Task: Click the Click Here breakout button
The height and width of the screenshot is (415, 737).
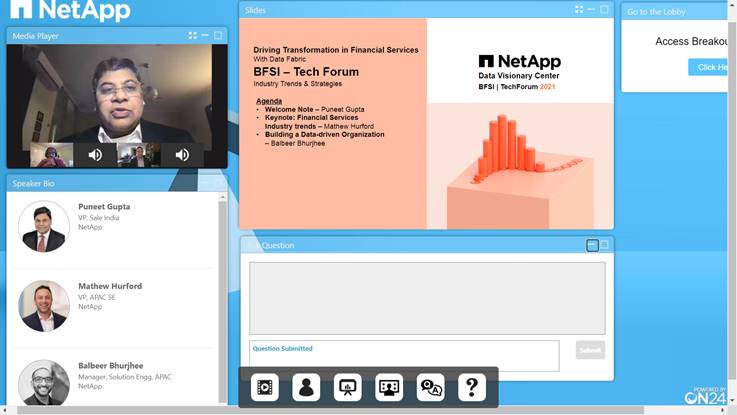Action: point(709,67)
